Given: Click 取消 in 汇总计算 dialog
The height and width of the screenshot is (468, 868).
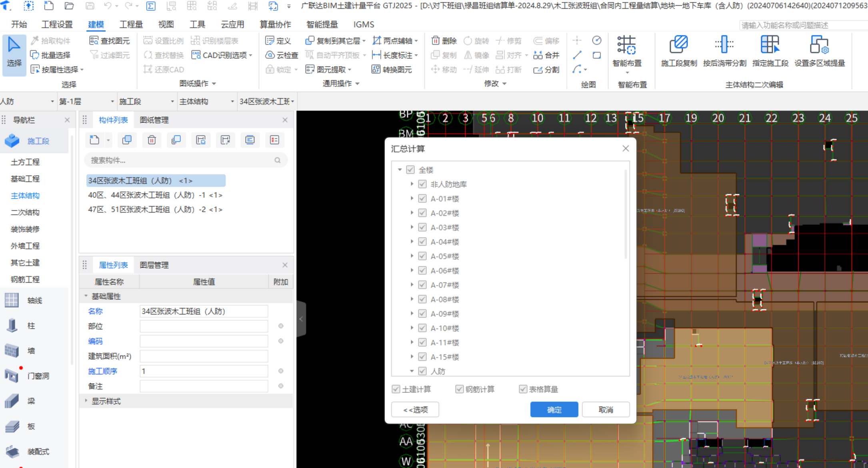Looking at the screenshot, I should pyautogui.click(x=606, y=410).
